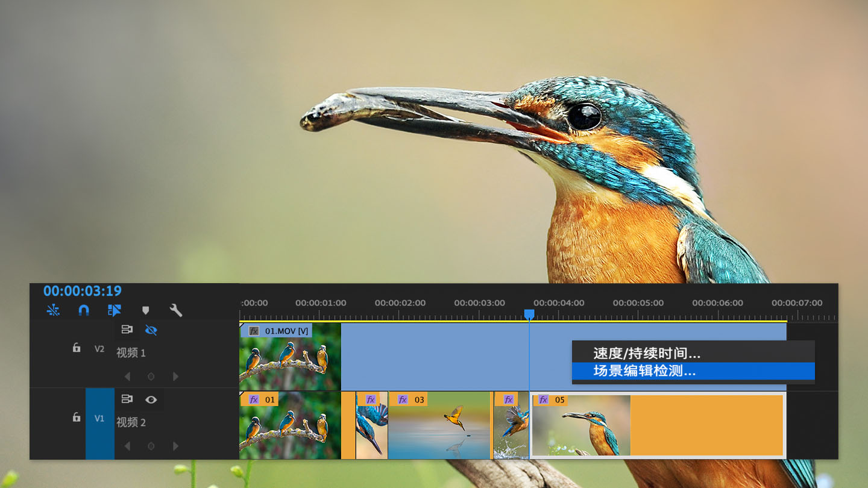The image size is (868, 488).
Task: Click the 00:00:02:00 mark on time ruler
Action: point(400,303)
